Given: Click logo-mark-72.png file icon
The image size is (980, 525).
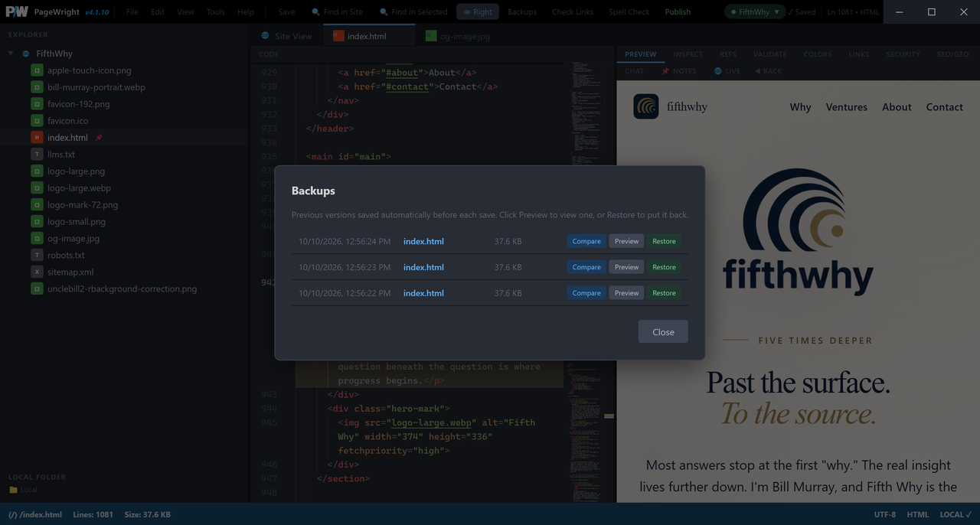Looking at the screenshot, I should click(37, 205).
